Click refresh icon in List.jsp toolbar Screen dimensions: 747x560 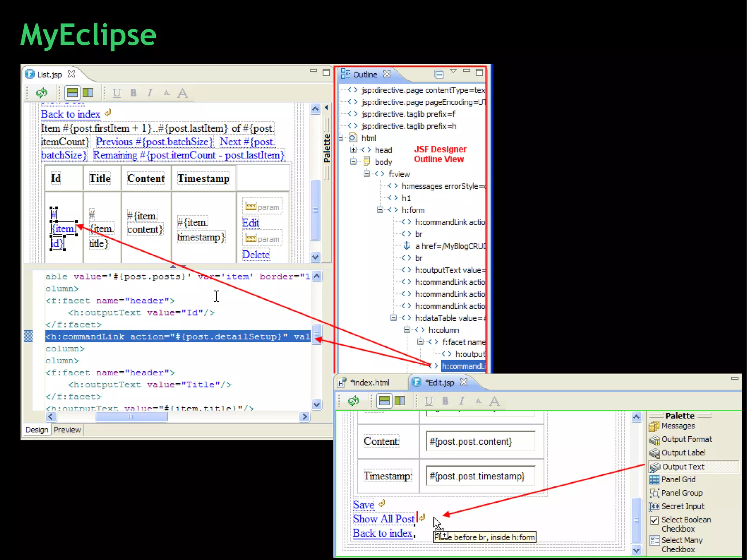pos(42,93)
